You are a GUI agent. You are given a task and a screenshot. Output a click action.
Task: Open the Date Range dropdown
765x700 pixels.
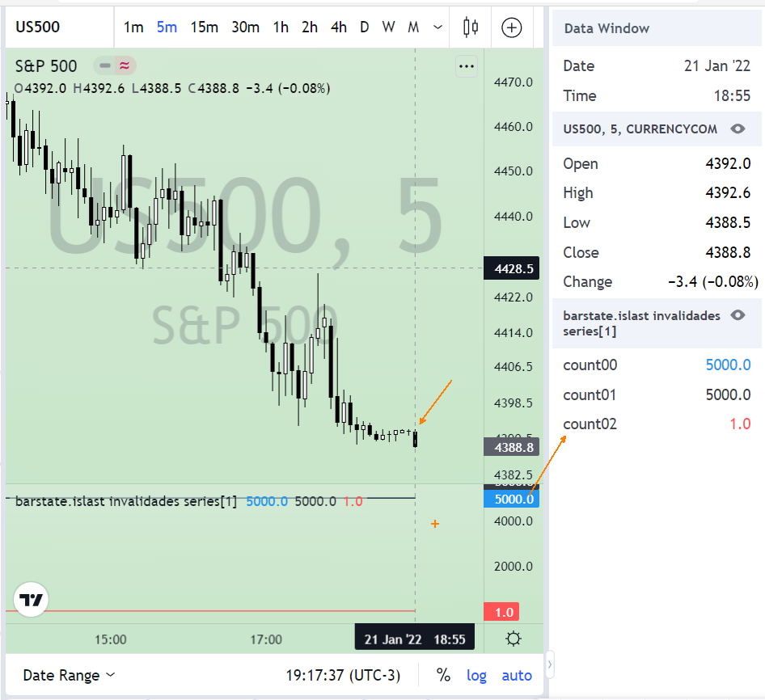tap(69, 675)
